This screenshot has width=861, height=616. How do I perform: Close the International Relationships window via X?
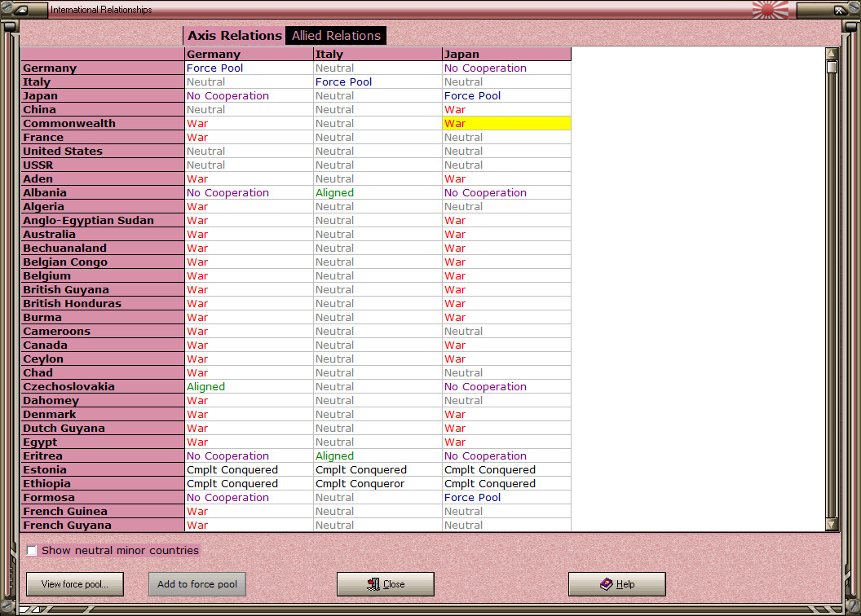[840, 10]
